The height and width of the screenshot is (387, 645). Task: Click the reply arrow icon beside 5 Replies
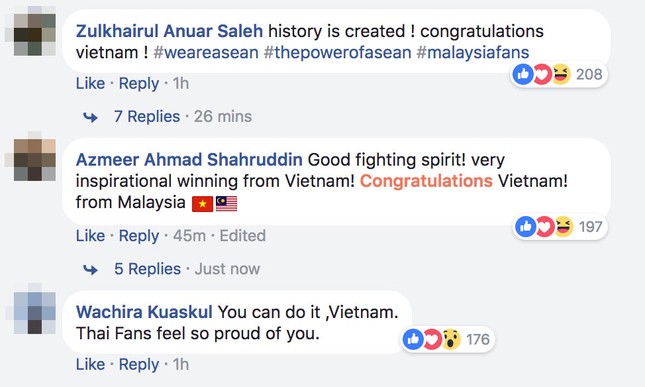coord(90,270)
